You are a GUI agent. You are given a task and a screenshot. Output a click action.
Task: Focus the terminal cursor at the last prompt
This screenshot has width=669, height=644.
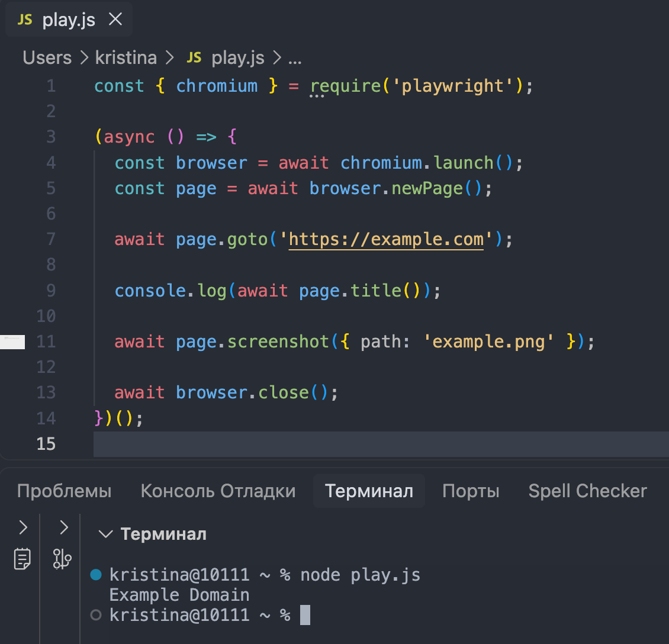[305, 615]
